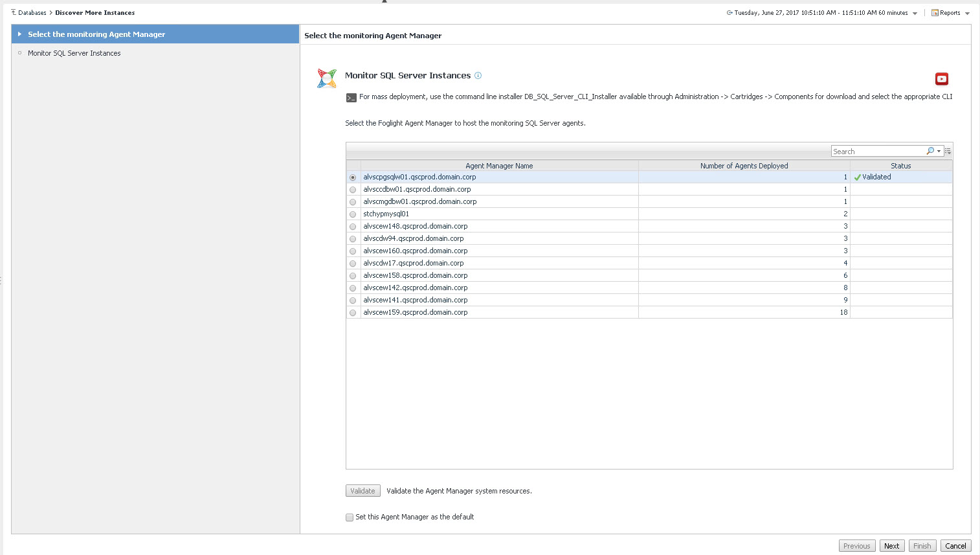Expand the Reports menu arrow
Viewport: 980px width, 555px height.
click(967, 14)
